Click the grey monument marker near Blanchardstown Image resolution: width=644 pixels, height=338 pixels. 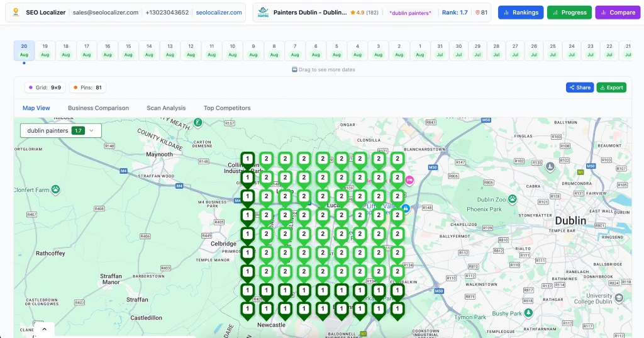click(x=550, y=167)
